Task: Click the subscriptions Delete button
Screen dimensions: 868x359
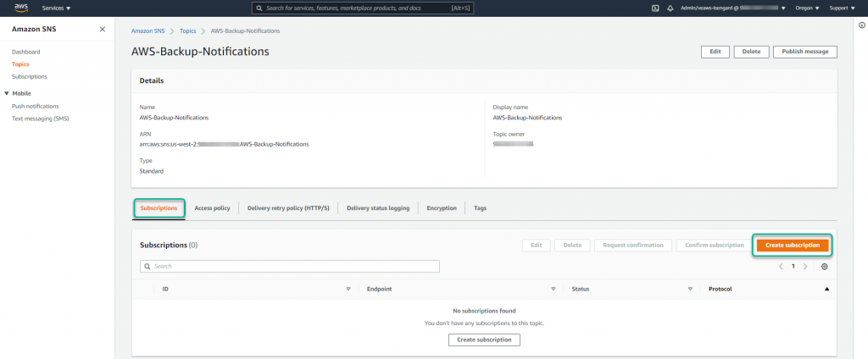Action: 572,246
